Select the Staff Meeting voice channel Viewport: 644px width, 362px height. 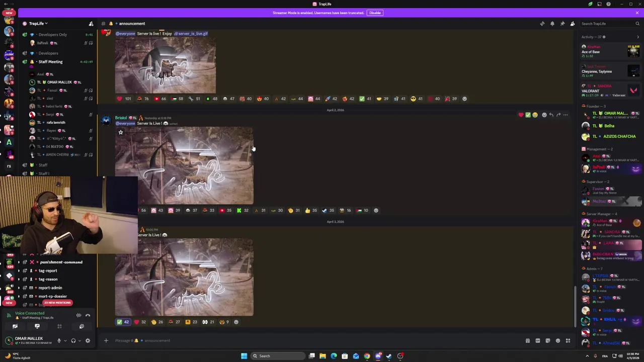[x=58, y=62]
